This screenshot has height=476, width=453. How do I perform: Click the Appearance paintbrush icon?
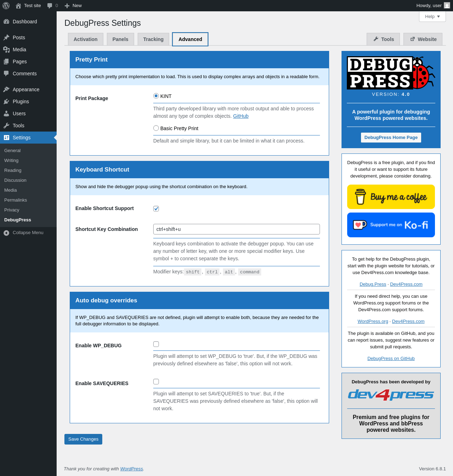point(6,89)
